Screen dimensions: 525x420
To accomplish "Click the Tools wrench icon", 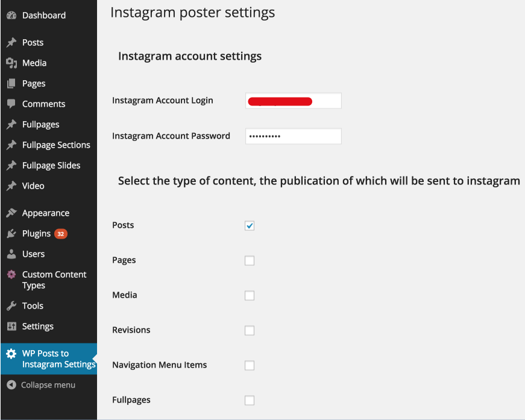I will (x=11, y=306).
